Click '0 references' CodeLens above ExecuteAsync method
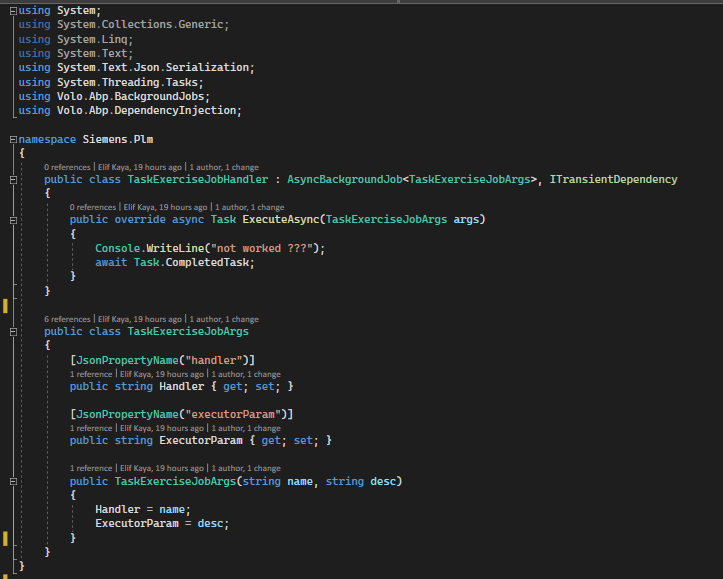This screenshot has height=579, width=723. pos(92,206)
